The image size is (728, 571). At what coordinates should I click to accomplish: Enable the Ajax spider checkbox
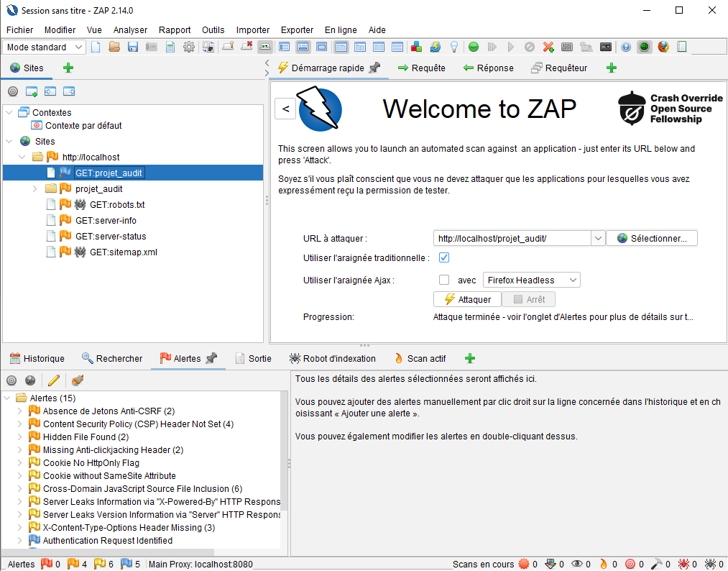click(444, 280)
